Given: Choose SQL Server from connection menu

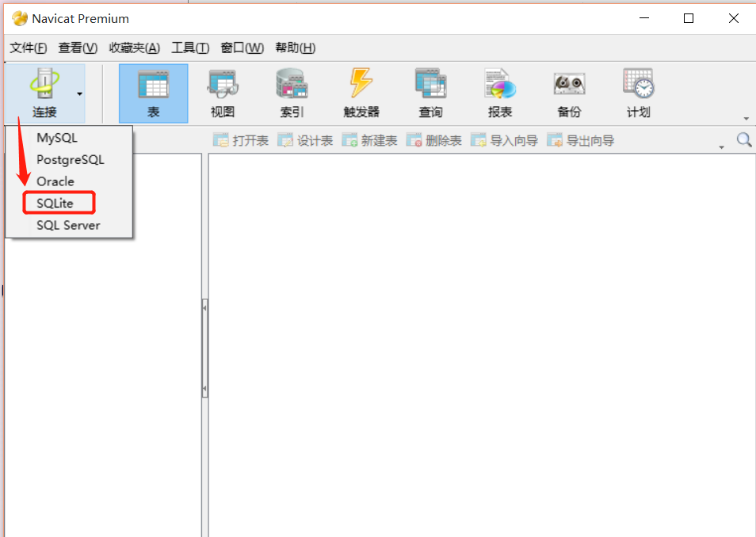Looking at the screenshot, I should tap(69, 225).
